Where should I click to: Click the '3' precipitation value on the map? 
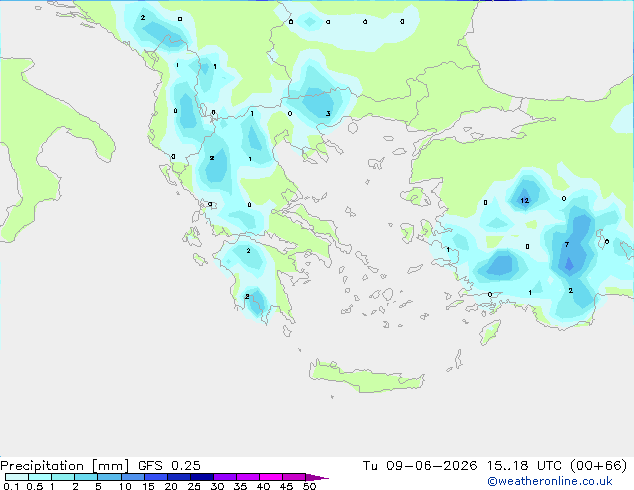pyautogui.click(x=328, y=114)
